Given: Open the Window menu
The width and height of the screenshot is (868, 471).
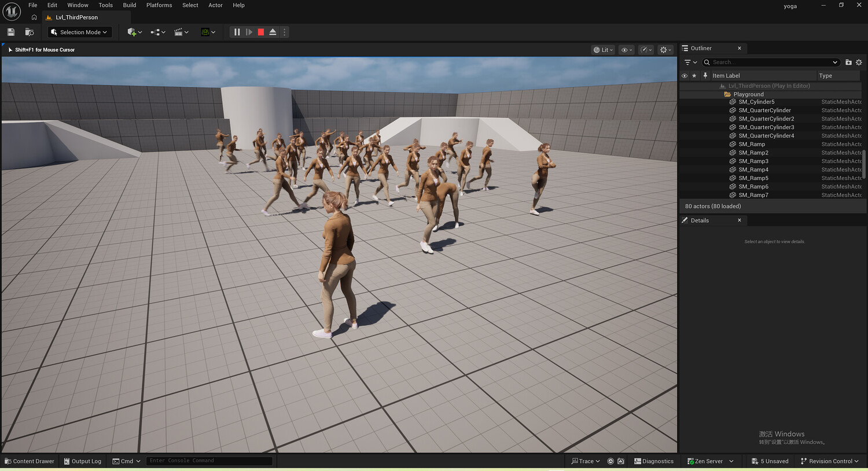Looking at the screenshot, I should (x=78, y=5).
